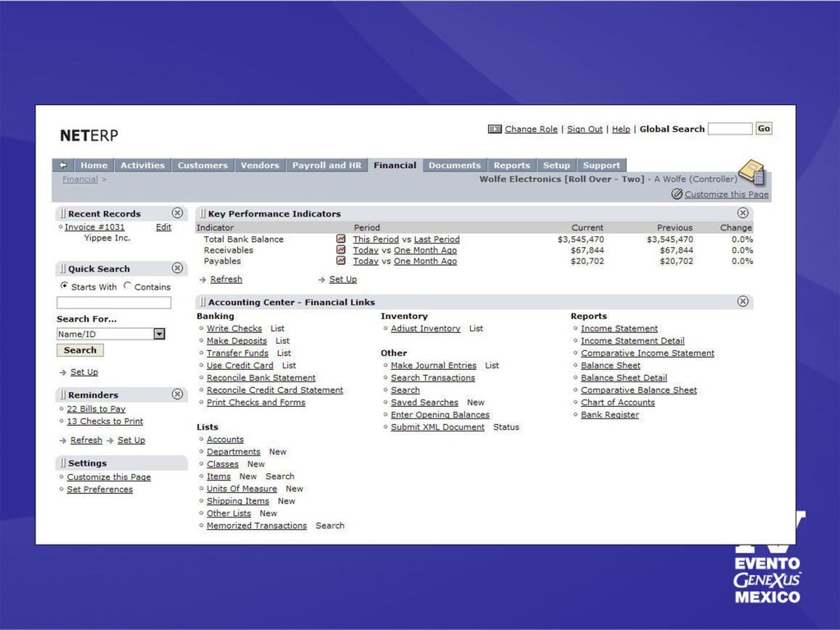Open the Make Journal Entries link
This screenshot has height=630, width=840.
pyautogui.click(x=433, y=365)
